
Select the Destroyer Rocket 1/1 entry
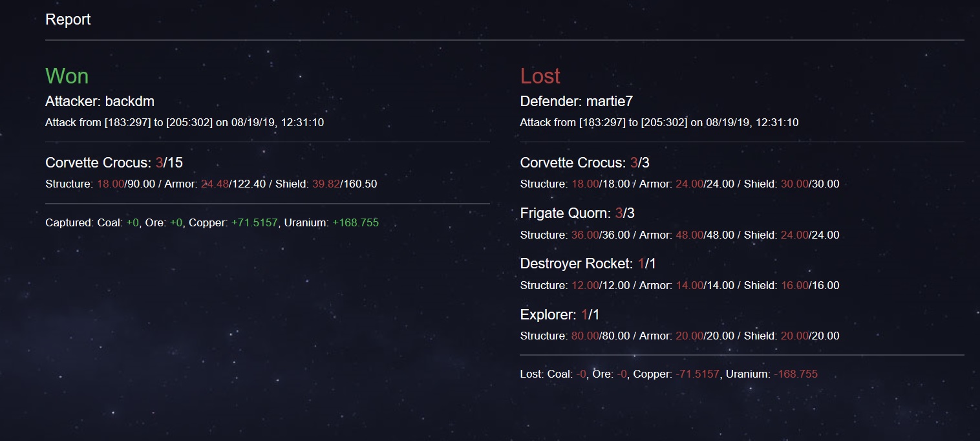(x=588, y=264)
